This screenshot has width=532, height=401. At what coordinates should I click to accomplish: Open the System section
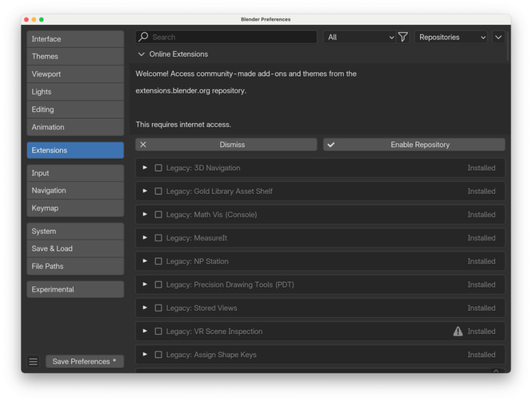tap(75, 231)
